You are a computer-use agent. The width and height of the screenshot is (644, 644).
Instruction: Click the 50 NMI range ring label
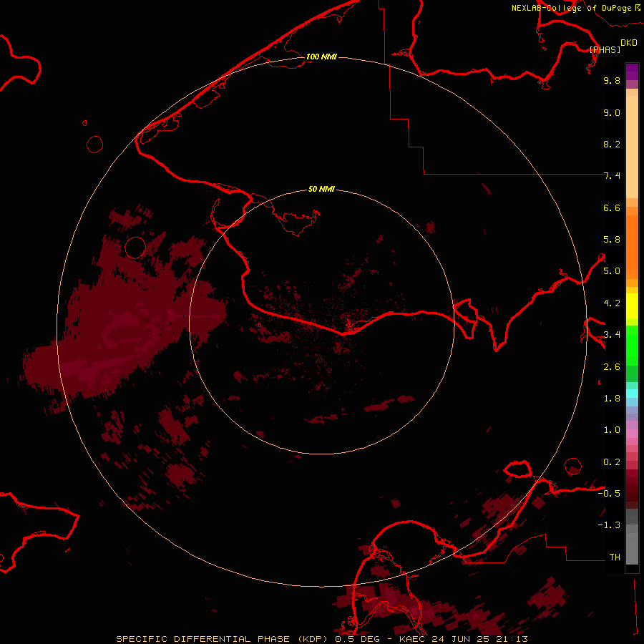pyautogui.click(x=321, y=189)
